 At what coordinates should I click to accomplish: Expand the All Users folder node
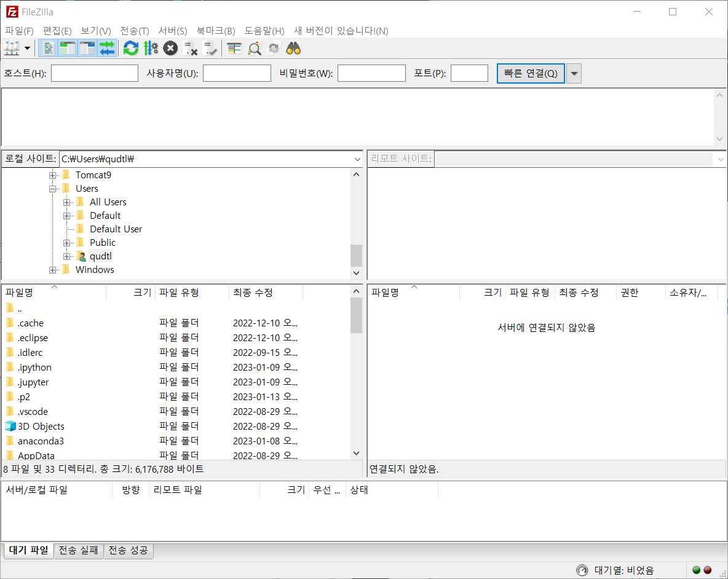[67, 202]
